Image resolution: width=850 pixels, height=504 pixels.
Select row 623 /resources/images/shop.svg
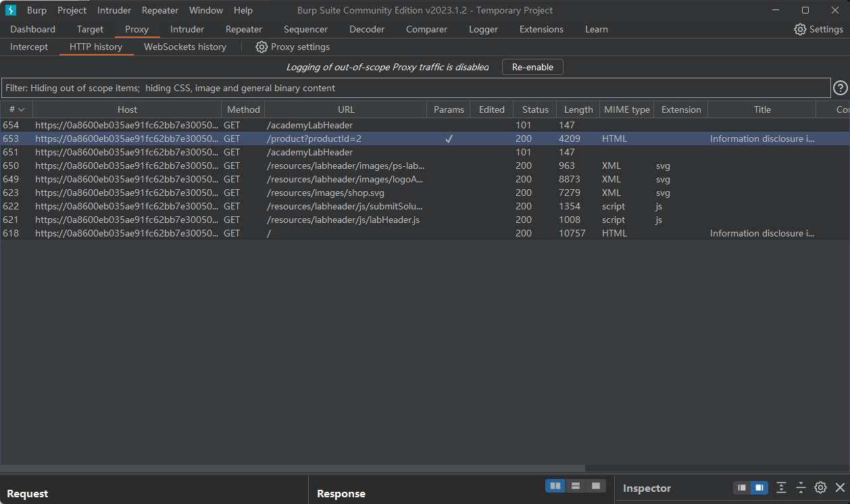coord(425,193)
